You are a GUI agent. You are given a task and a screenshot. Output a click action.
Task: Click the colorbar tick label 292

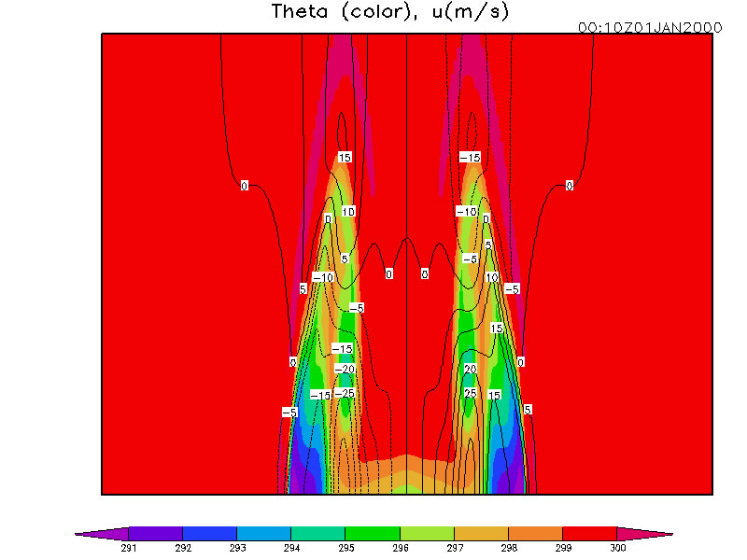(183, 548)
